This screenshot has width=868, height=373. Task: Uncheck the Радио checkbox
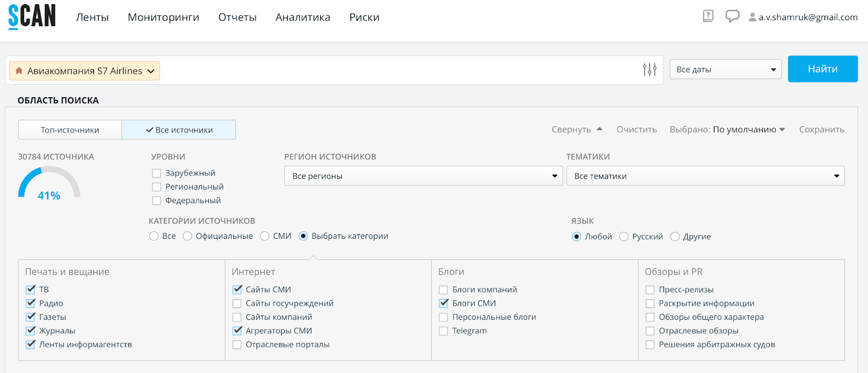[x=30, y=303]
